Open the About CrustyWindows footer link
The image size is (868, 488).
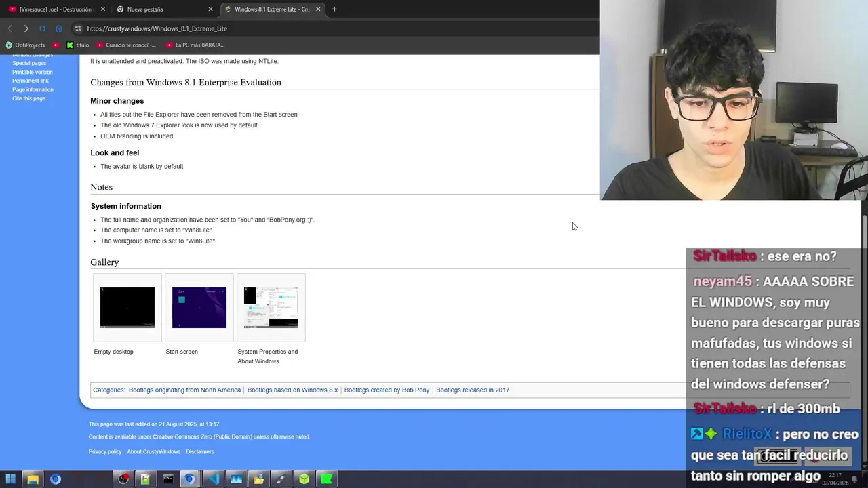[154, 452]
